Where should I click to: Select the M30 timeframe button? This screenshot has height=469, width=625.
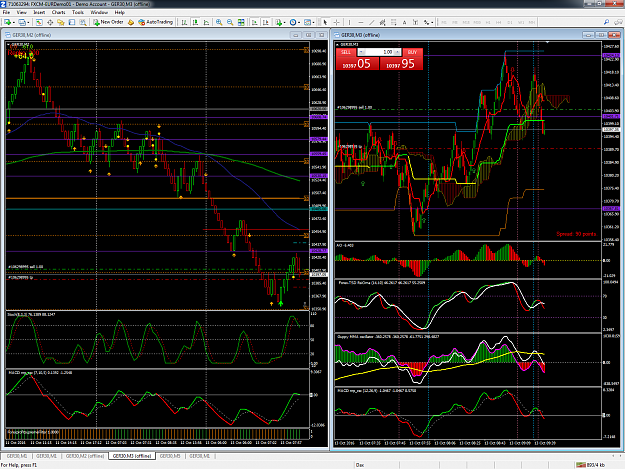[x=477, y=22]
